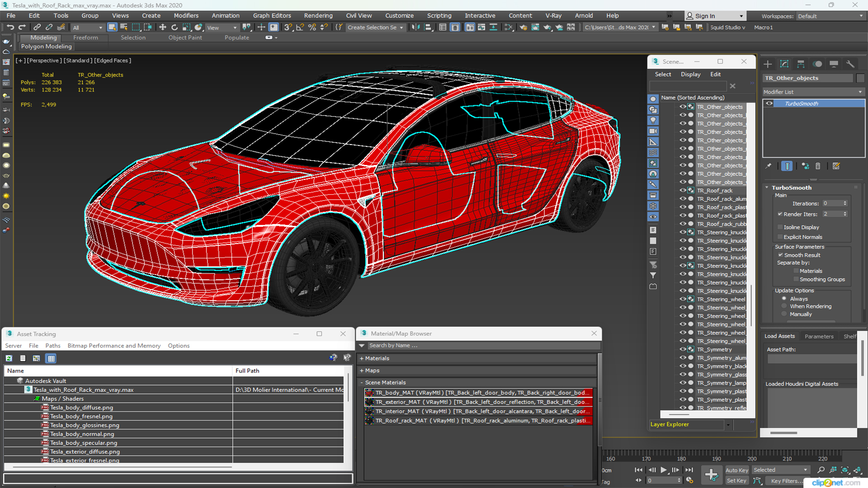Click the Align tool icon
The height and width of the screenshot is (488, 868).
[x=428, y=28]
